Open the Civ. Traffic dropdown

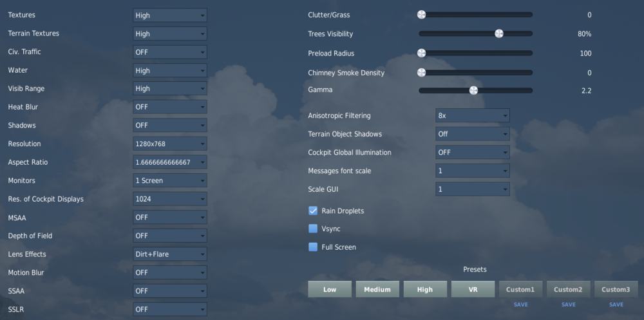pos(169,52)
